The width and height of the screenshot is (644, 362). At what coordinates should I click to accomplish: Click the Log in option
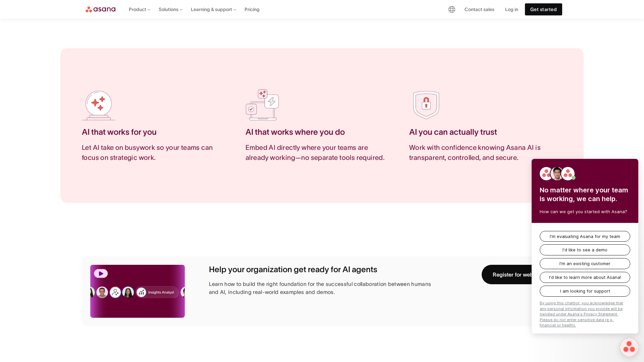(511, 9)
